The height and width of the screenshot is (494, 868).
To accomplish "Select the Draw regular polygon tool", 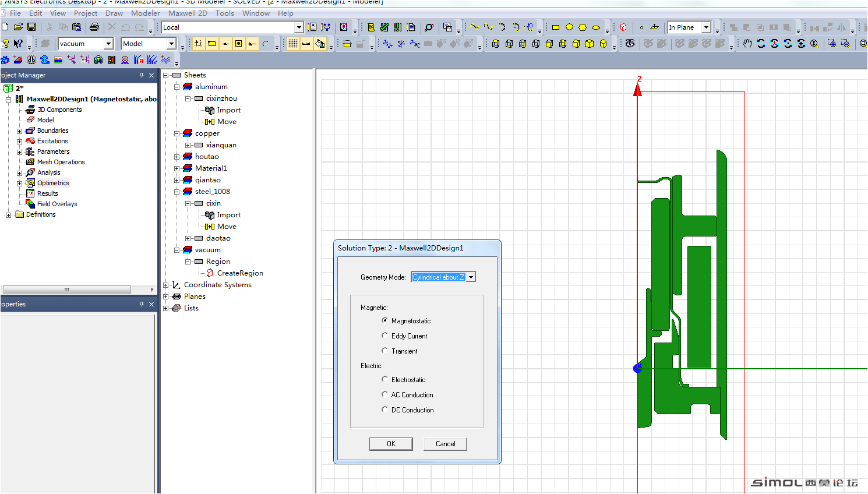I will pos(583,27).
